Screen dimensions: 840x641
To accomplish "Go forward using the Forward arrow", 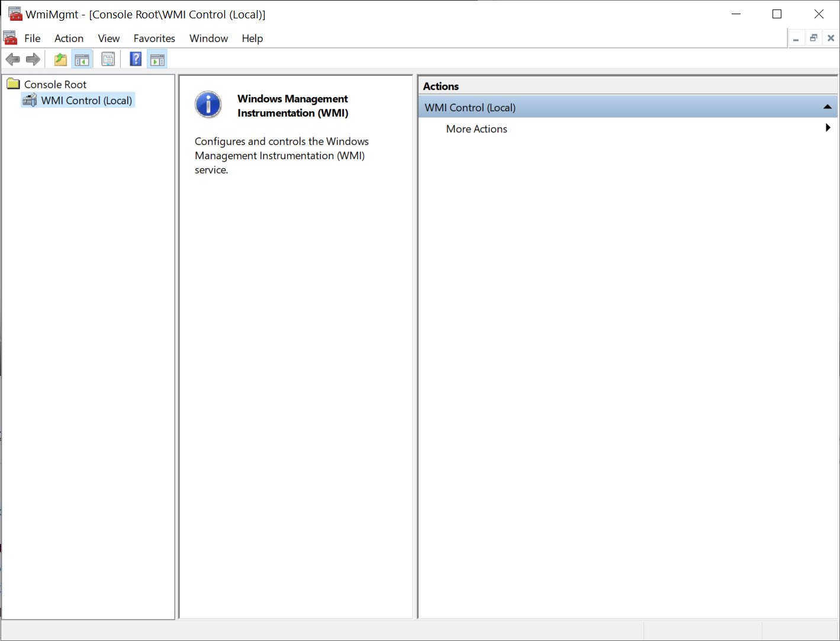I will pos(33,59).
